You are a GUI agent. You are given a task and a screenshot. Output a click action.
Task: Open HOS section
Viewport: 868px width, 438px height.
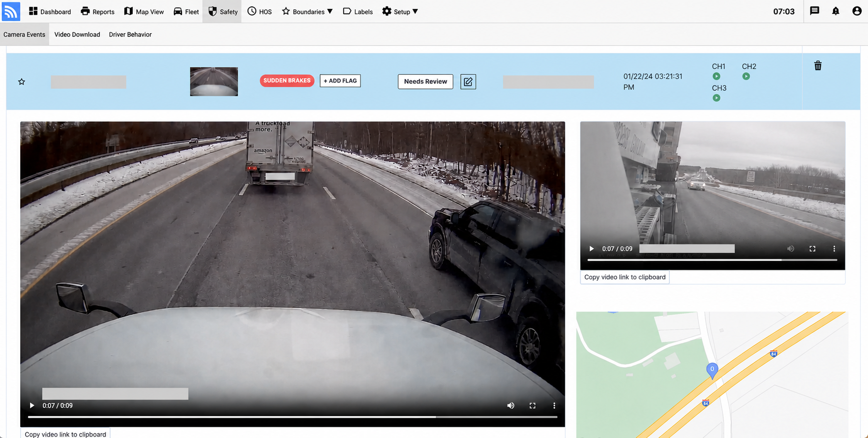pos(259,11)
